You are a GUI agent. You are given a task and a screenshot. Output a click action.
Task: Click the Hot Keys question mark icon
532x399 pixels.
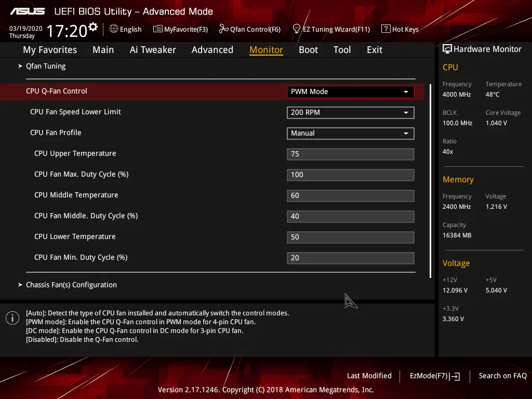[x=385, y=29]
